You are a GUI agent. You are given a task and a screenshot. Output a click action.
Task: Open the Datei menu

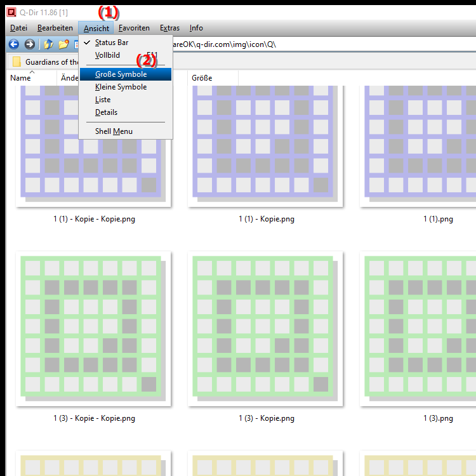pyautogui.click(x=18, y=28)
